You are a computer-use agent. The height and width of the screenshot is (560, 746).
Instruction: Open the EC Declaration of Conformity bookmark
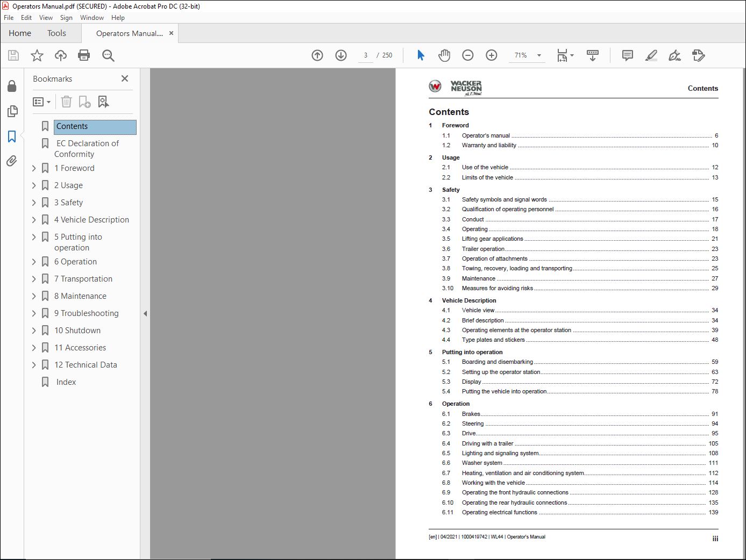coord(87,149)
